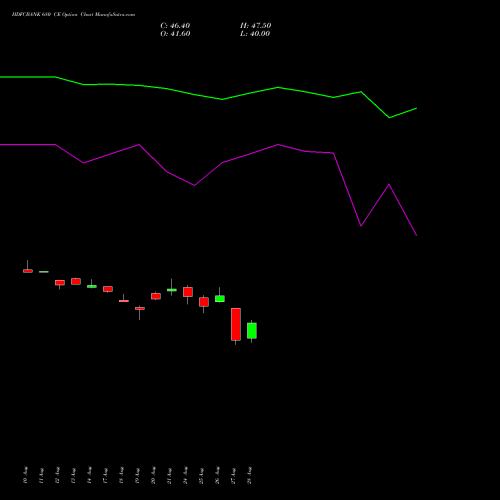Select the 20 Aug date label
This screenshot has width=500, height=500.
click(x=154, y=475)
